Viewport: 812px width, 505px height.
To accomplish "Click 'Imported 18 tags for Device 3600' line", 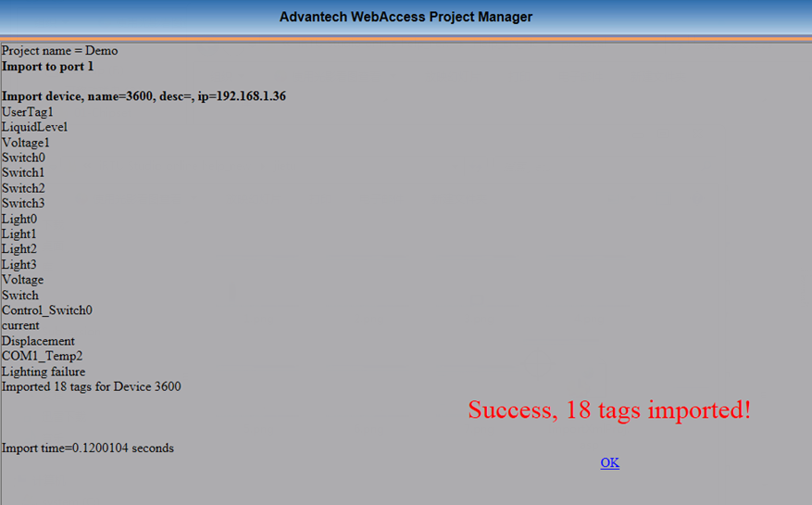I will coord(91,386).
